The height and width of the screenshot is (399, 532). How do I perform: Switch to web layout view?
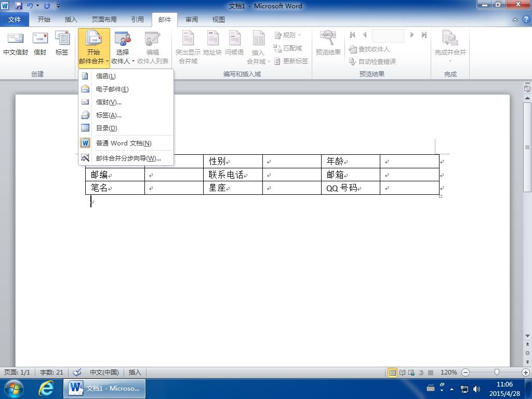coord(411,373)
